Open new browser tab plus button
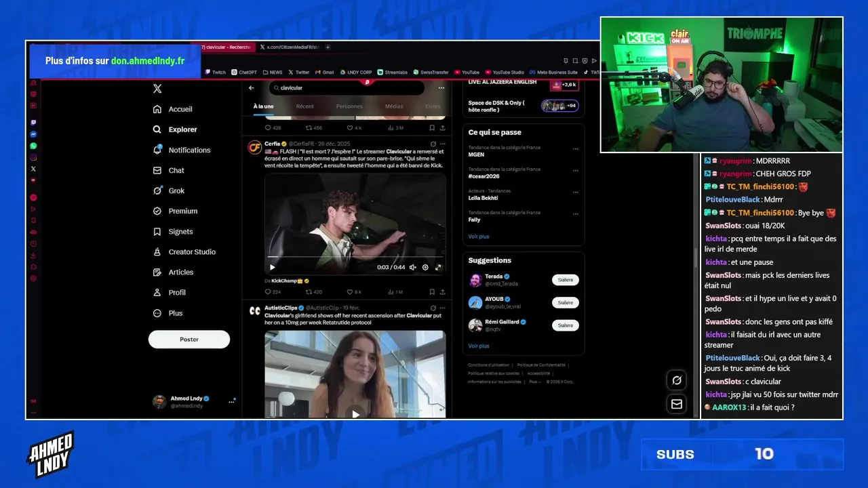The height and width of the screenshot is (488, 868). coord(328,47)
